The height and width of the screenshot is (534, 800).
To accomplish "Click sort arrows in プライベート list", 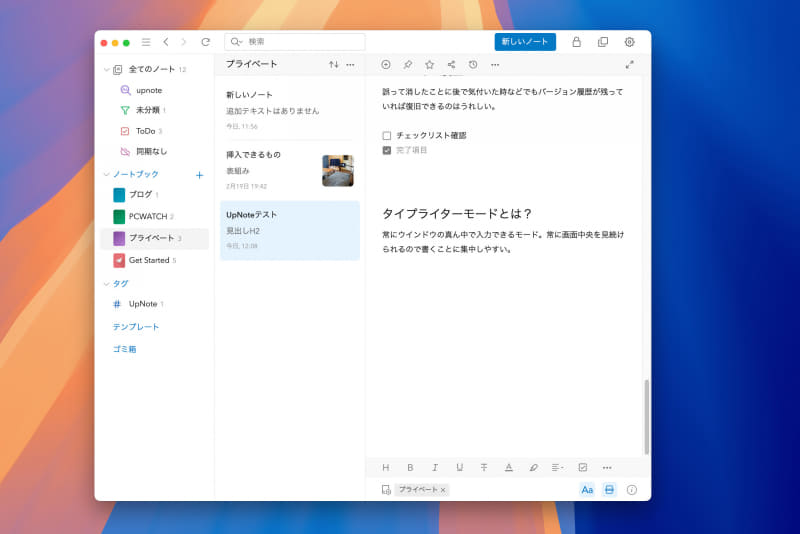I will click(x=334, y=65).
